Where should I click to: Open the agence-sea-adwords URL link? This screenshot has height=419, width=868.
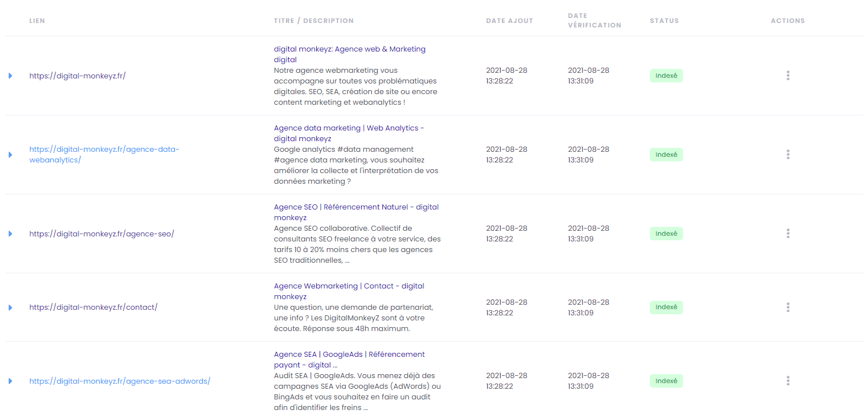coord(119,380)
